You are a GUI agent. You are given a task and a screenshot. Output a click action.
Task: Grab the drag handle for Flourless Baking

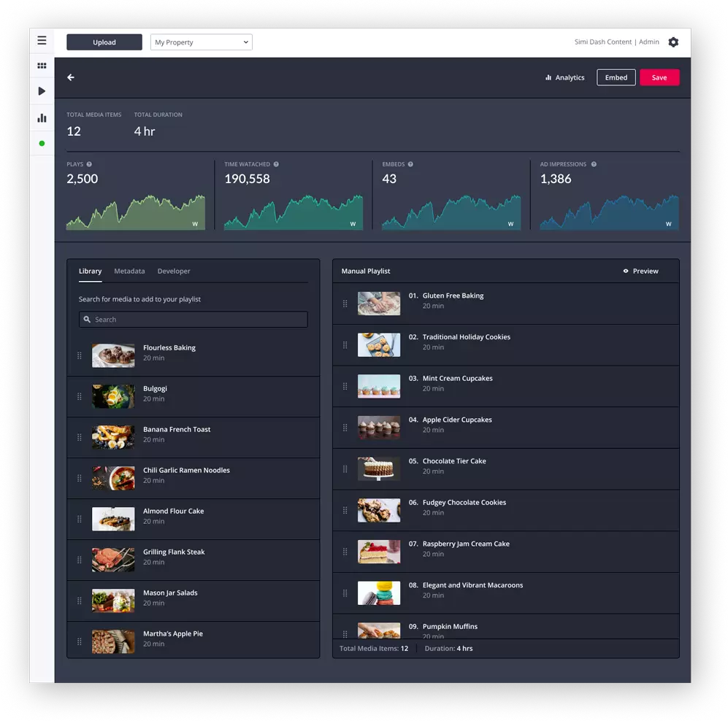(80, 356)
